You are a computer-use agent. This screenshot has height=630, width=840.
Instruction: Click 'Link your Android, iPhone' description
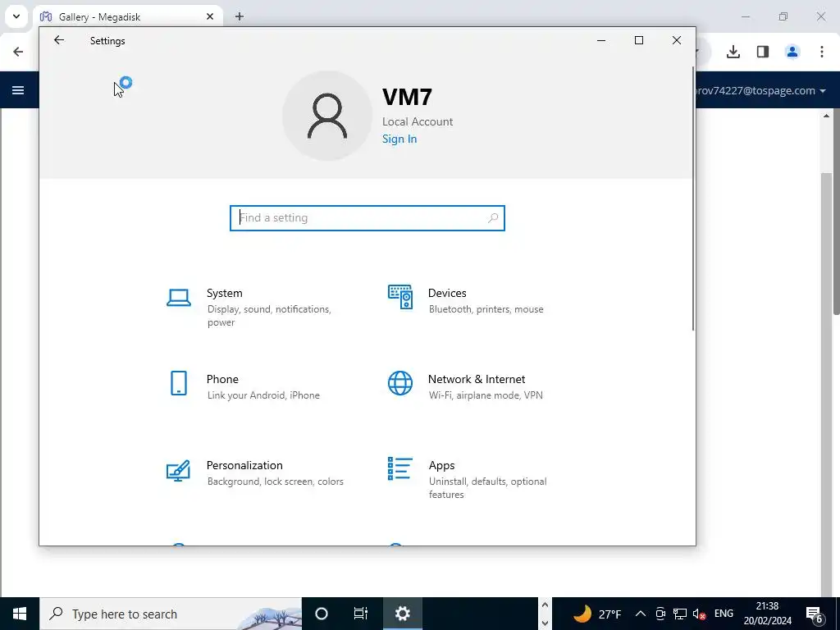tap(263, 395)
